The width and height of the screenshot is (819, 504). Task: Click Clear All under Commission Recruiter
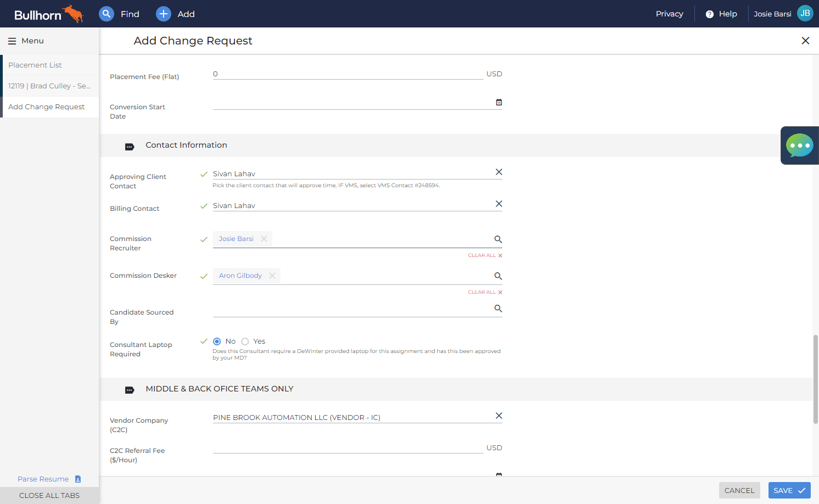485,255
